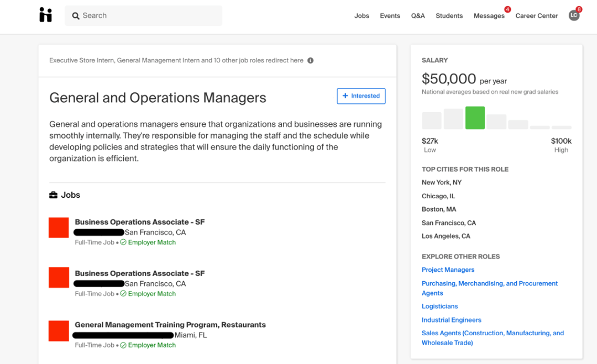Switch to the Events section
This screenshot has height=364, width=597.
tap(390, 15)
